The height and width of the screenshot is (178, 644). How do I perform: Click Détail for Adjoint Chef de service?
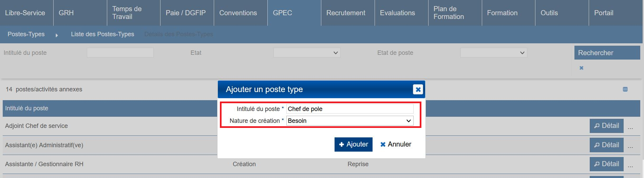click(x=606, y=126)
